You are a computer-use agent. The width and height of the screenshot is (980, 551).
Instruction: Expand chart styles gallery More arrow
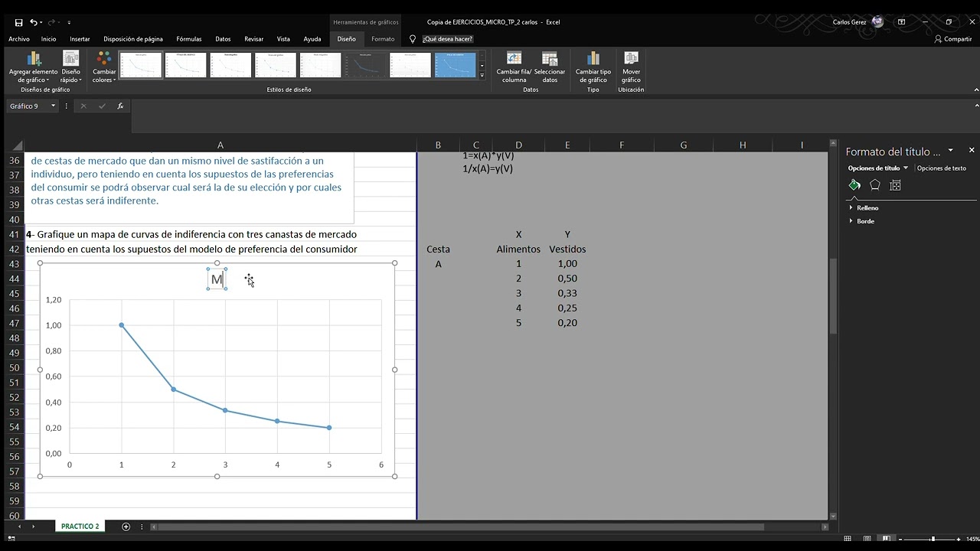tap(482, 75)
